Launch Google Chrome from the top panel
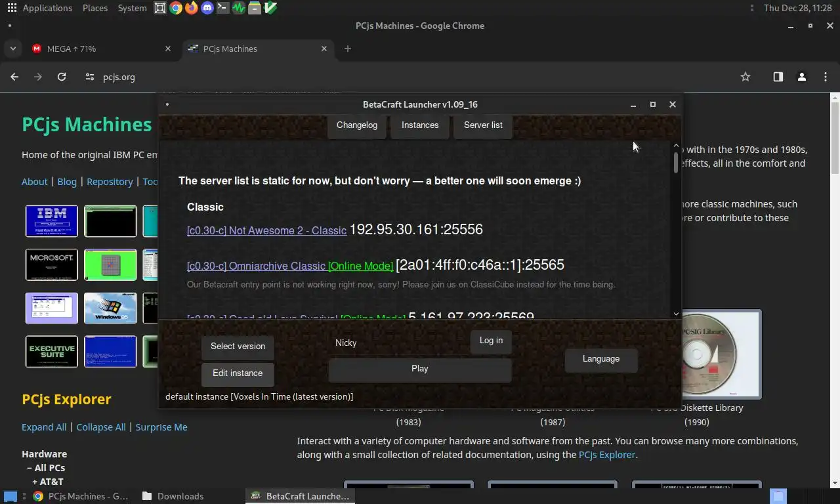This screenshot has width=840, height=504. [x=176, y=8]
